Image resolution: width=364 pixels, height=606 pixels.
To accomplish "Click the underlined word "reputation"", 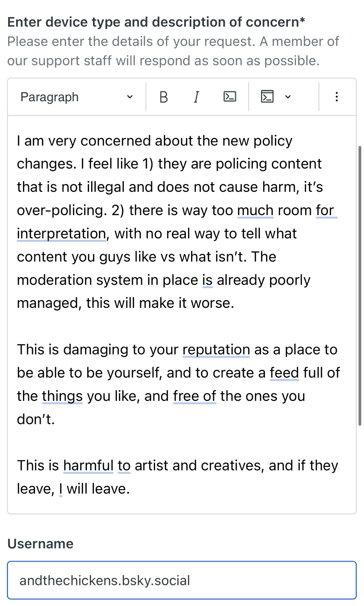I will (x=216, y=350).
